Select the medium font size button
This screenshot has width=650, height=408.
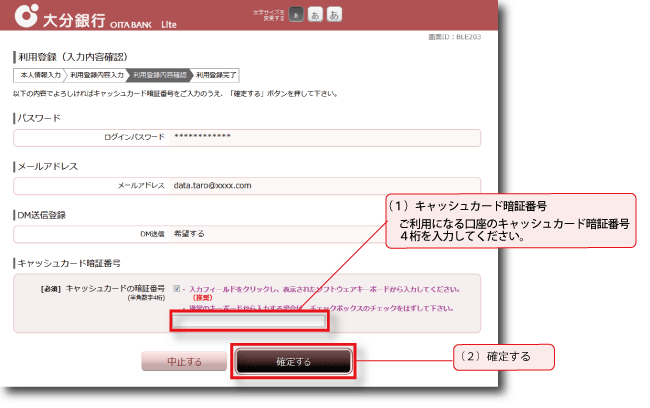[315, 15]
